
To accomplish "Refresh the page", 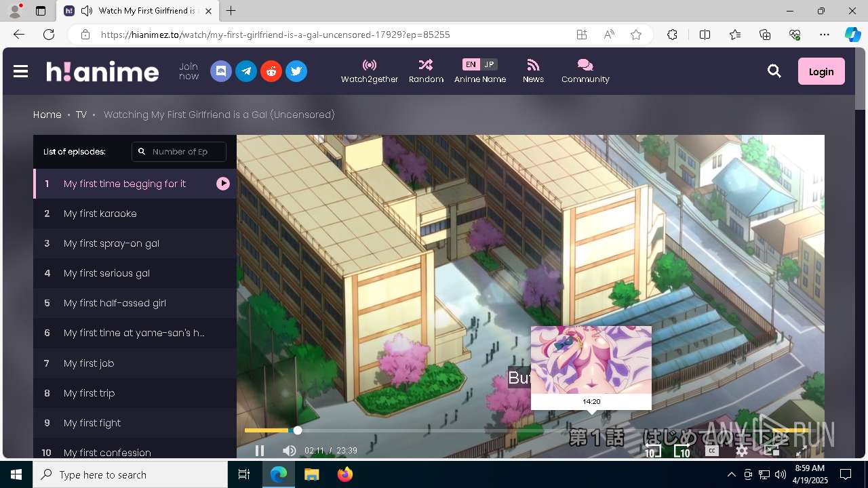I will pos(49,35).
